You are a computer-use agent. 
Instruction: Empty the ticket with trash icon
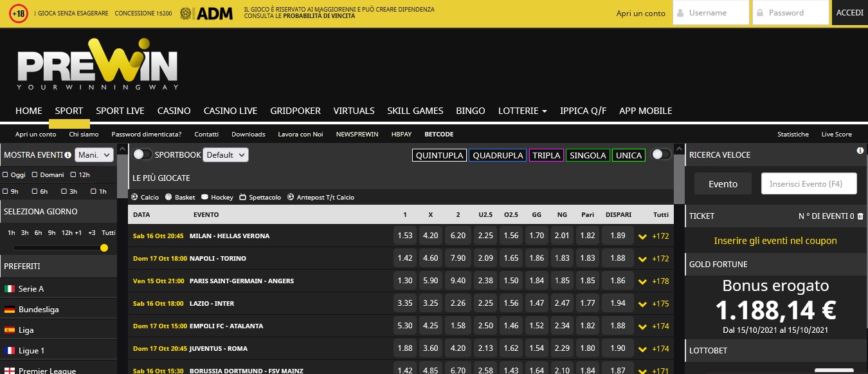point(860,216)
